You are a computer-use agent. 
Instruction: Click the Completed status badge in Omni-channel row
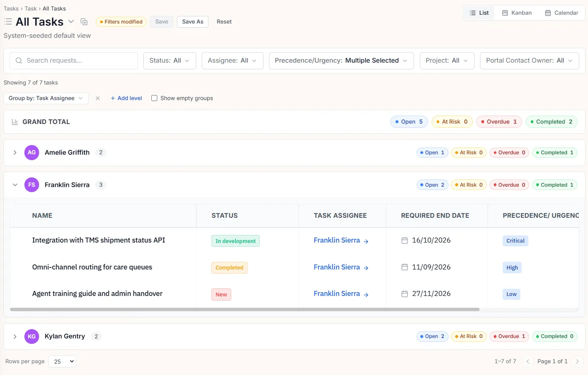pos(229,268)
